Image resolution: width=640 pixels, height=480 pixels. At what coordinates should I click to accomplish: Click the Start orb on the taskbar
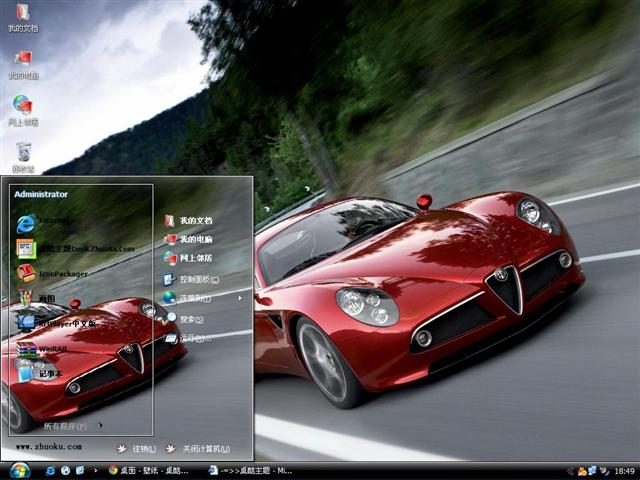pos(19,470)
